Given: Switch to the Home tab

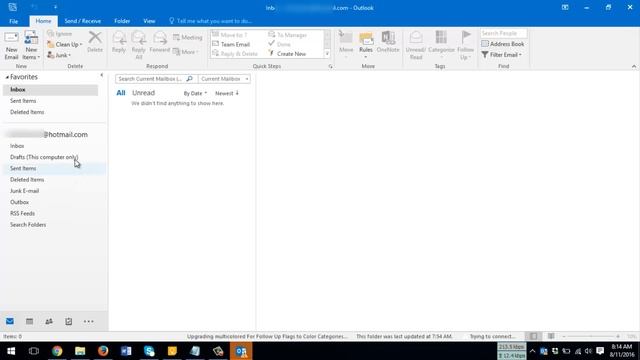Looking at the screenshot, I should (x=43, y=21).
